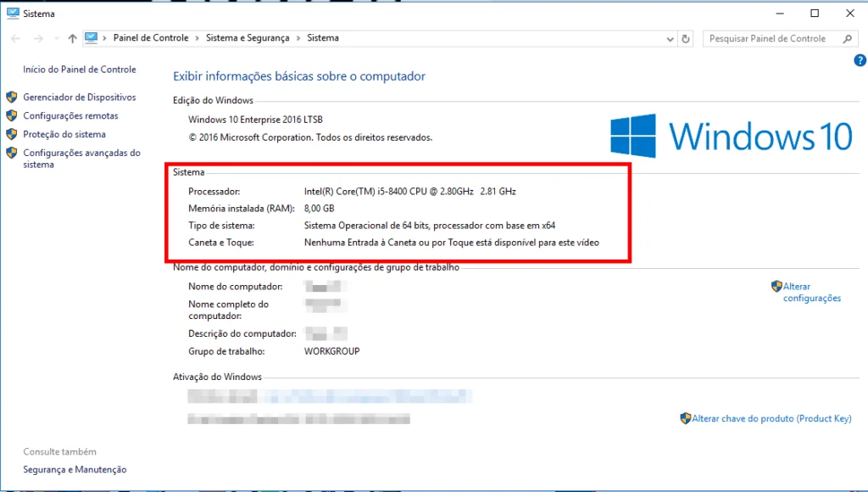
Task: Click inside the Pesquisar Painel de Controle field
Action: pyautogui.click(x=771, y=38)
